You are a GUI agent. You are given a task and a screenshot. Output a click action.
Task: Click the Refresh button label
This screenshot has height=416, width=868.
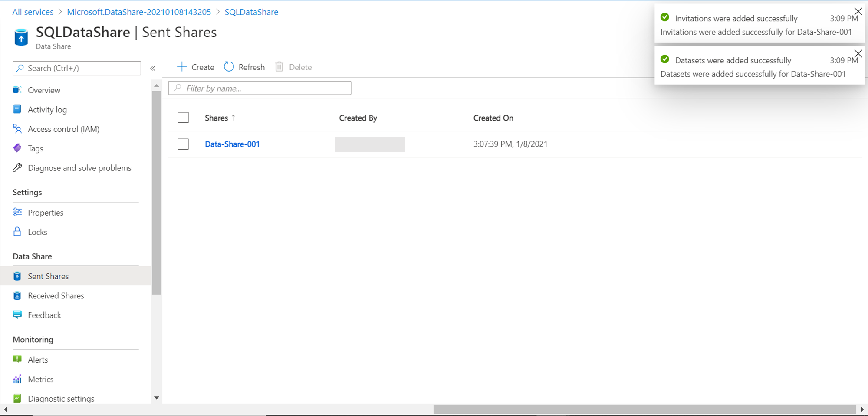252,67
